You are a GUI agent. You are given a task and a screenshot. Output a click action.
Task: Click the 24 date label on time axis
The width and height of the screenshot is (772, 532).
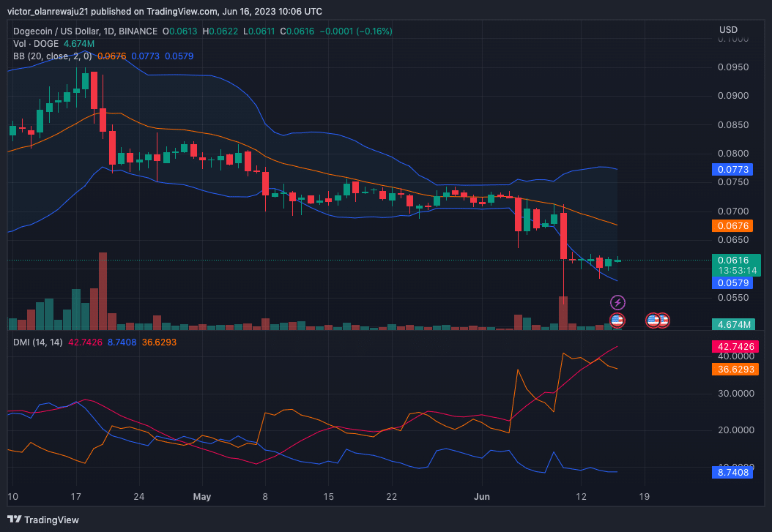(139, 497)
